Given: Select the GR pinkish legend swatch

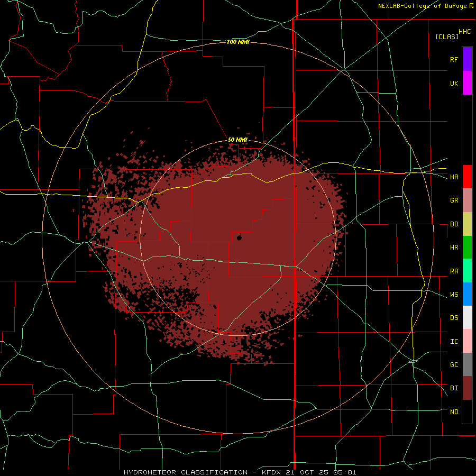Looking at the screenshot, I should click(467, 200).
